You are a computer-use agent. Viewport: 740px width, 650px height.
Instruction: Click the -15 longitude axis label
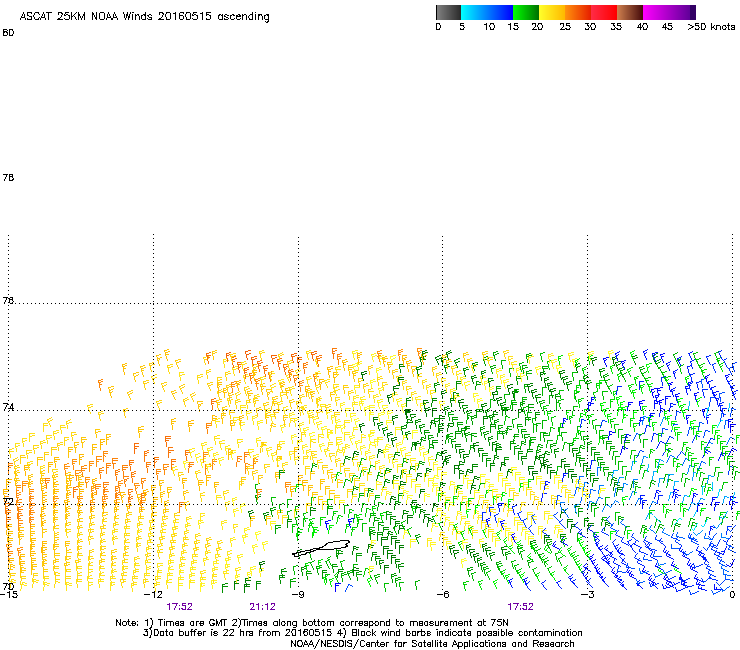9,594
